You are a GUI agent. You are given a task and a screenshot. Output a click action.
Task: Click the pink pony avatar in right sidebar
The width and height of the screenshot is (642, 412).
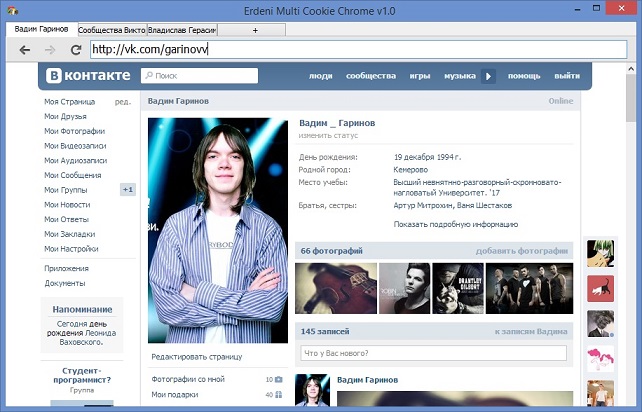pos(600,359)
